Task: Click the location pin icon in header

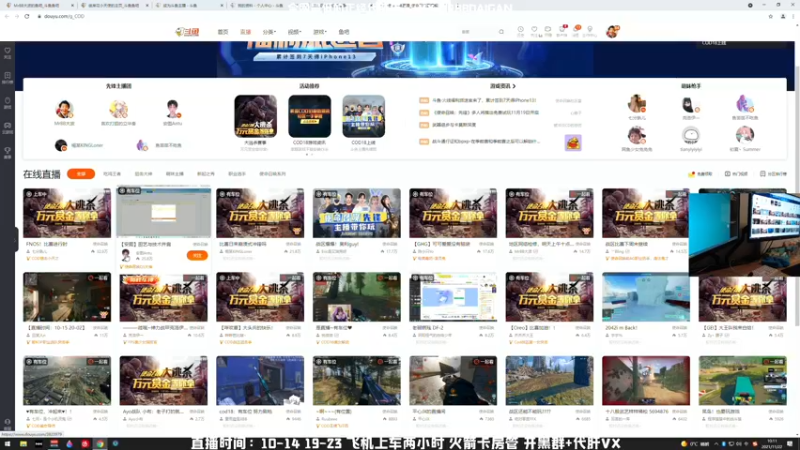Action: [x=590, y=31]
